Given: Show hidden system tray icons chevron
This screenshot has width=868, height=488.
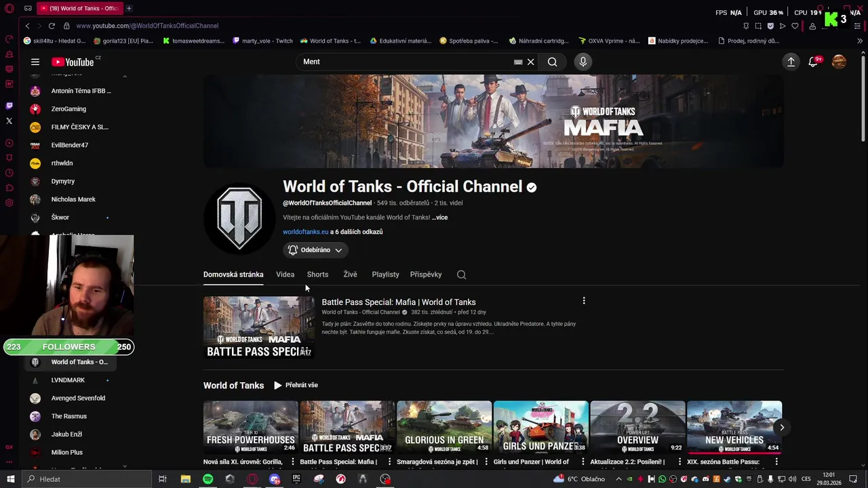Looking at the screenshot, I should (618, 479).
